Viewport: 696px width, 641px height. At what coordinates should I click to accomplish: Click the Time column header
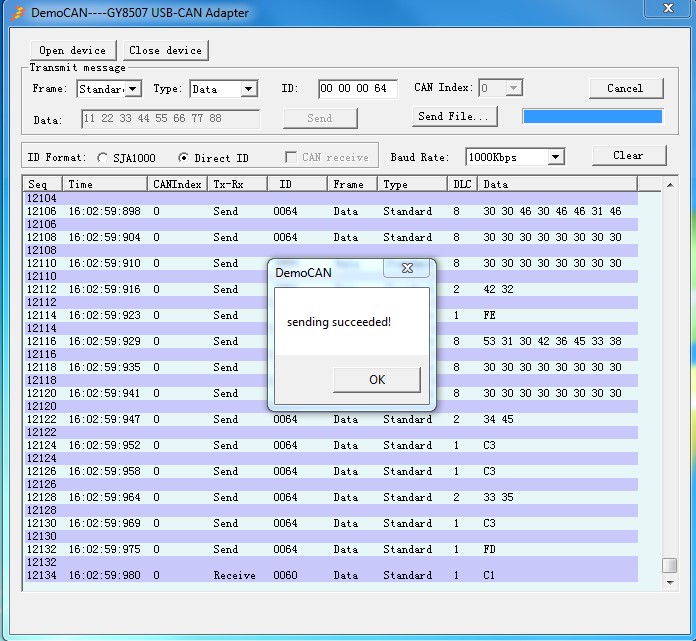(105, 184)
